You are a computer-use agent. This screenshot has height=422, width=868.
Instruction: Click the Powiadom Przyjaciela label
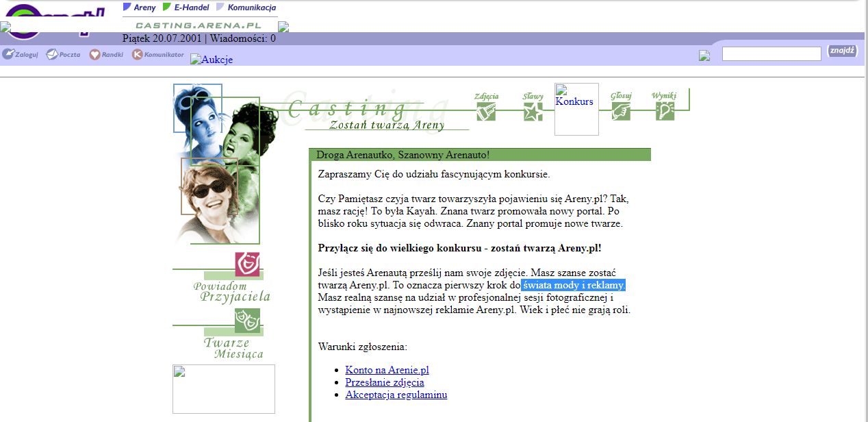(232, 291)
